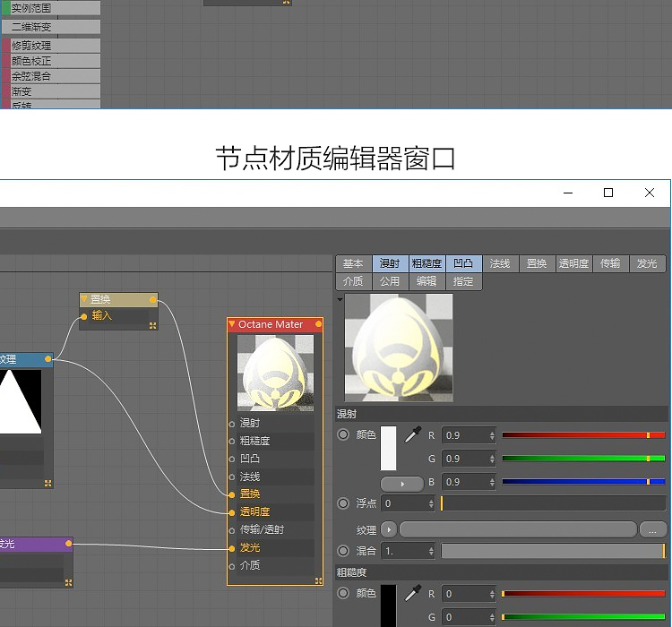
Task: Click the 漫射 input port on material node
Action: coord(232,424)
